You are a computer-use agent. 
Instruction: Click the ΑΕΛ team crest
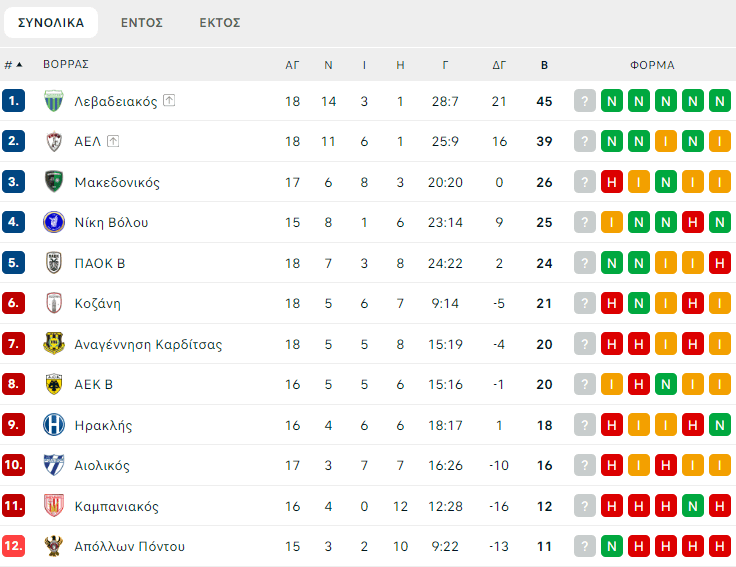(54, 141)
